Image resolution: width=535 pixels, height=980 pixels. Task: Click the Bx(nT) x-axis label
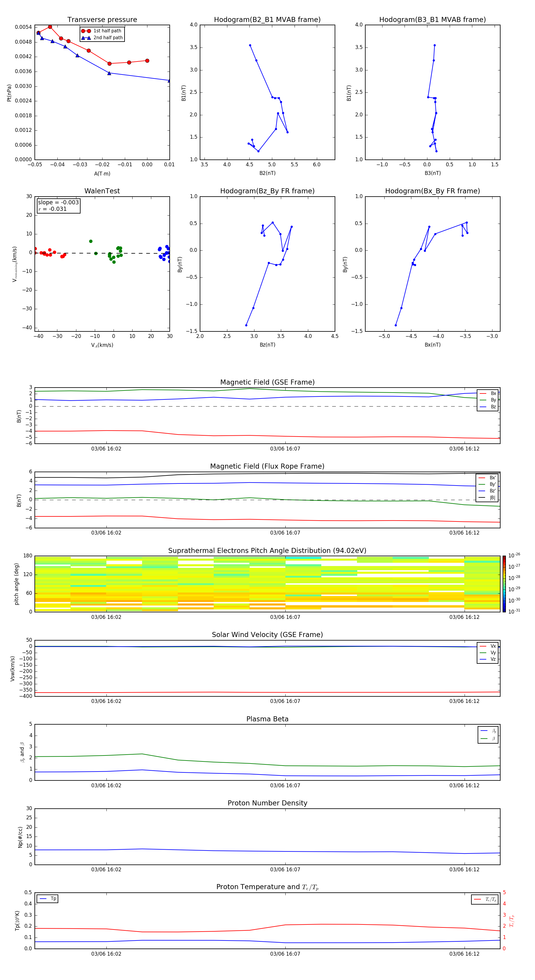(432, 345)
